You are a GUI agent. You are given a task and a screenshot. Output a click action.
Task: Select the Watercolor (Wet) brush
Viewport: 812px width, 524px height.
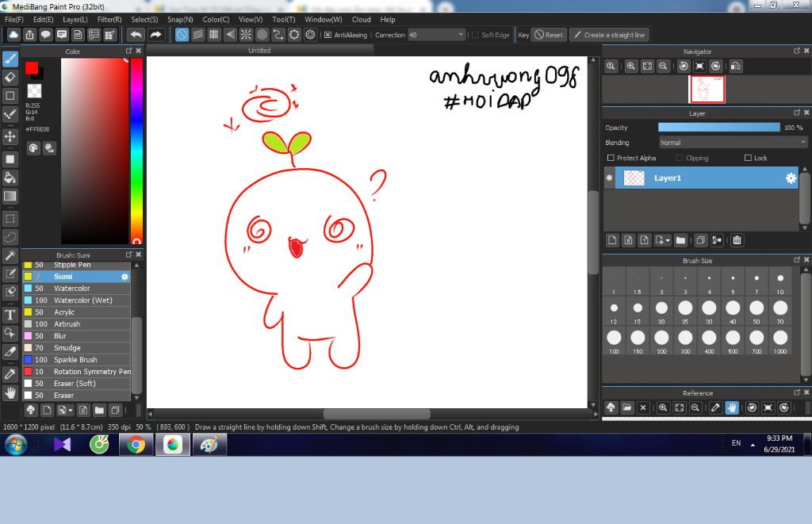coord(76,300)
